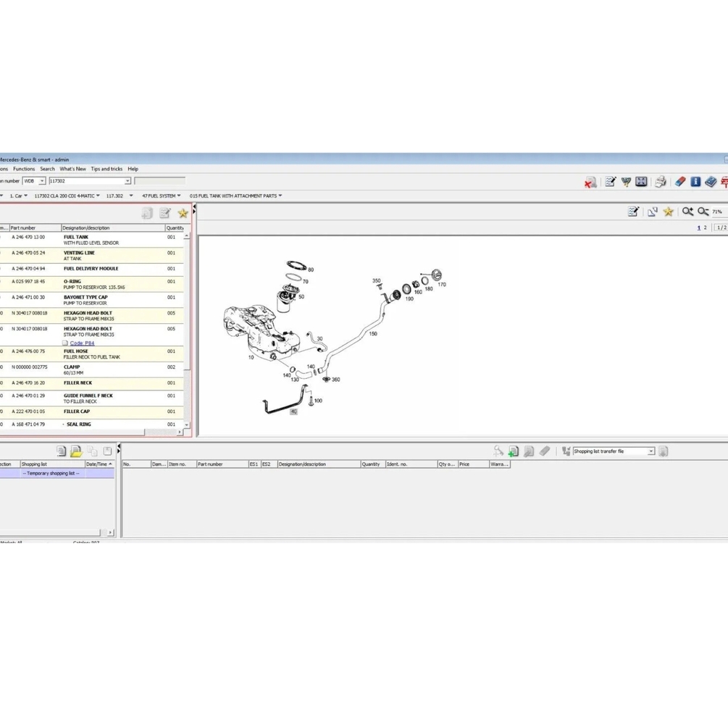Viewport: 728px width, 728px height.
Task: Zoom out of the diagram
Action: 703,212
